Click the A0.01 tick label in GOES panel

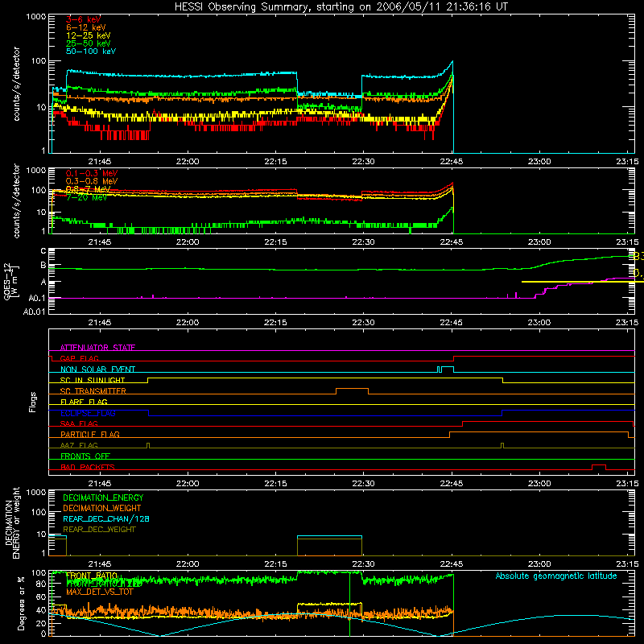(x=34, y=312)
